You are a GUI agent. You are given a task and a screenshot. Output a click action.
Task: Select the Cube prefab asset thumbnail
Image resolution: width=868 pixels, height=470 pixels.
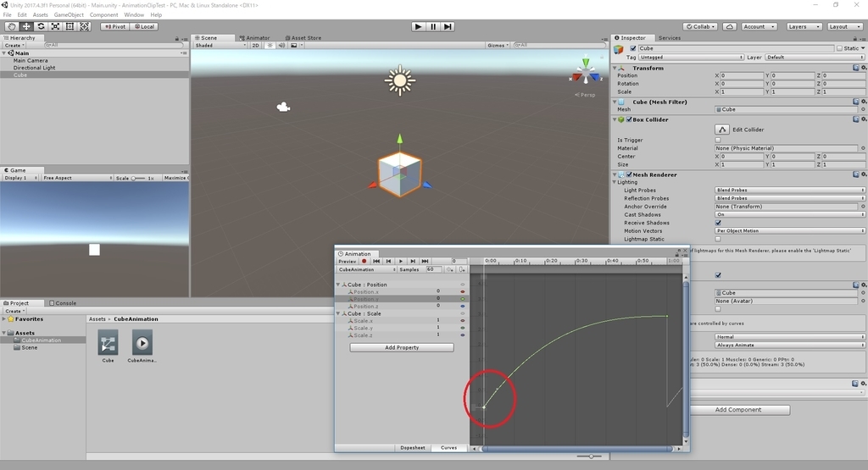108,343
